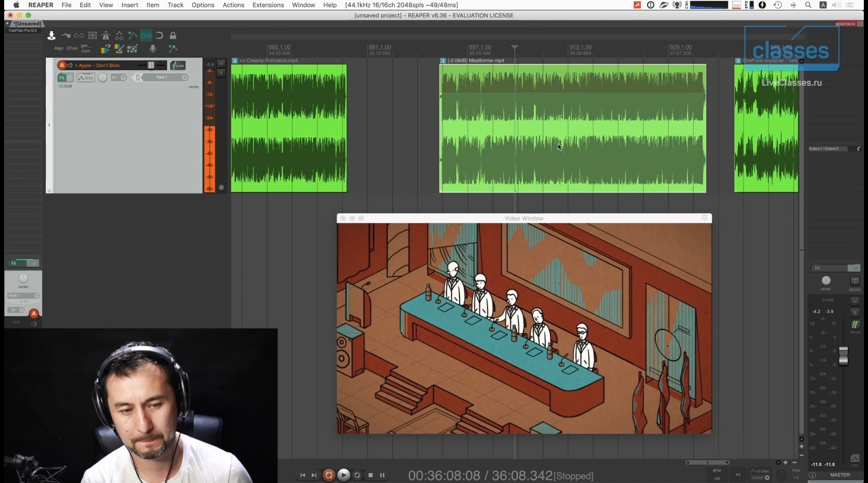Image resolution: width=868 pixels, height=483 pixels.
Task: Click the Stop transport button
Action: (x=371, y=475)
